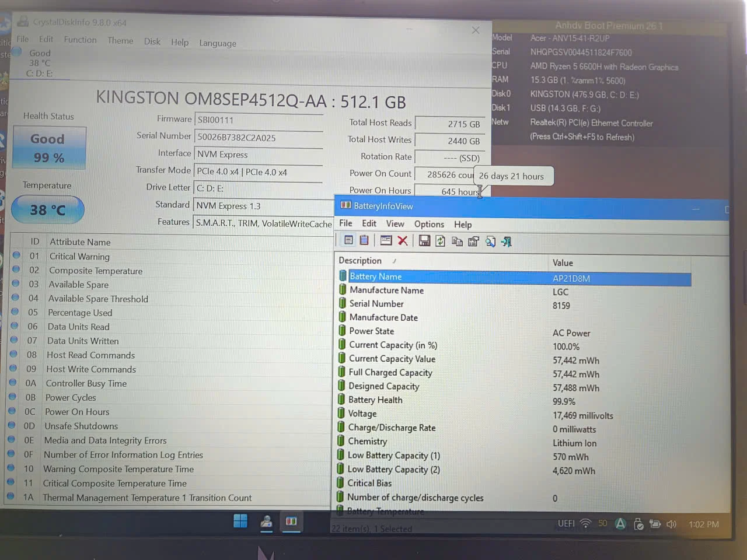This screenshot has width=747, height=560.
Task: Select the Number of charge/discharge cycles row
Action: [x=514, y=498]
